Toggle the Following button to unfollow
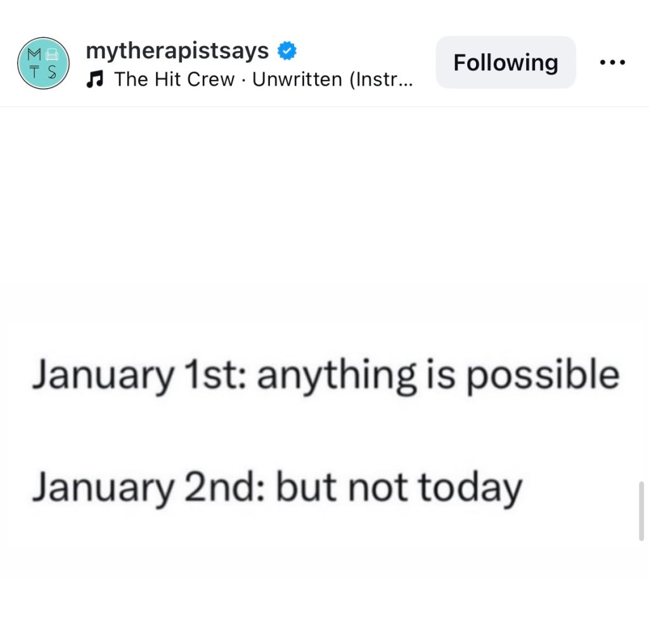 [505, 62]
